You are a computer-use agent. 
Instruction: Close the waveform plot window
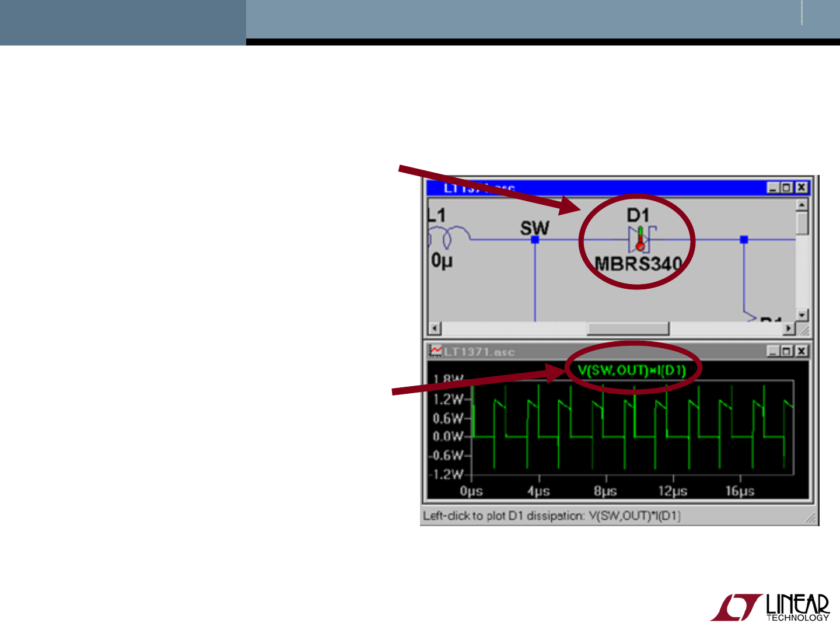click(801, 351)
